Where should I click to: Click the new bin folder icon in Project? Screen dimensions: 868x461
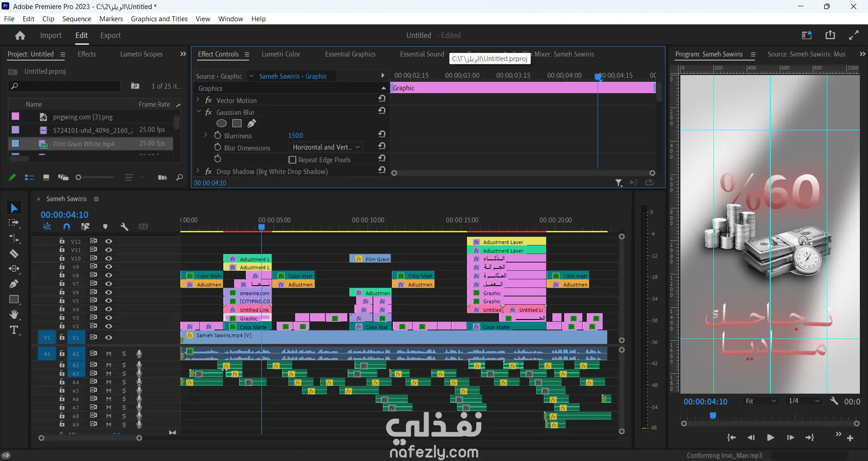point(135,86)
